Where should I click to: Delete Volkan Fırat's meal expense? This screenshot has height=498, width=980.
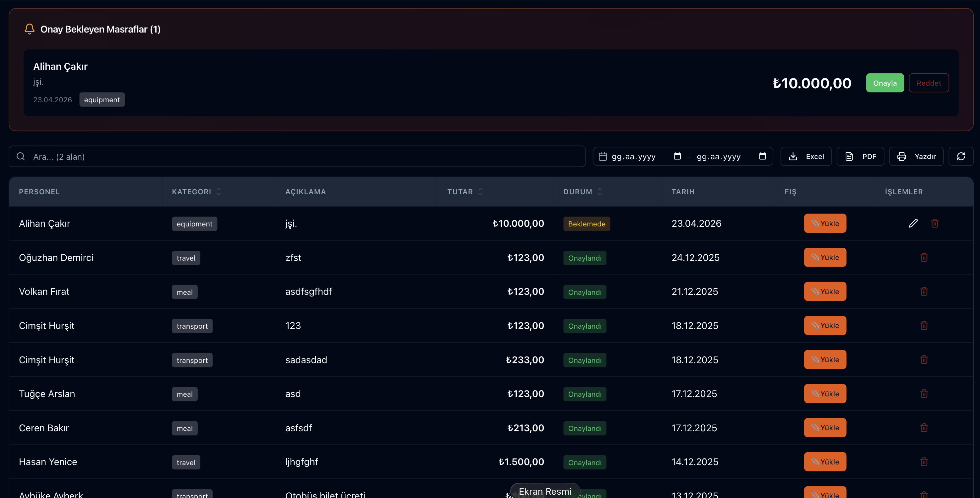tap(924, 291)
